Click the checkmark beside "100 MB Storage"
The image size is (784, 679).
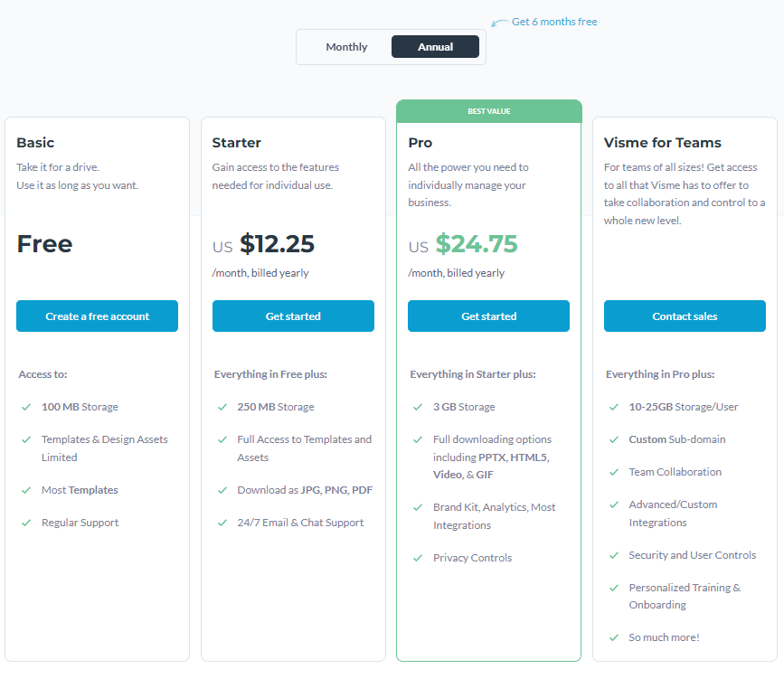(26, 407)
